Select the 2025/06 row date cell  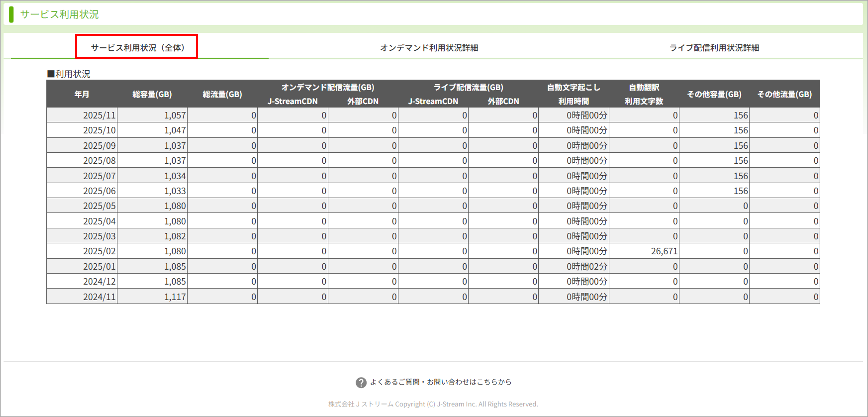82,190
